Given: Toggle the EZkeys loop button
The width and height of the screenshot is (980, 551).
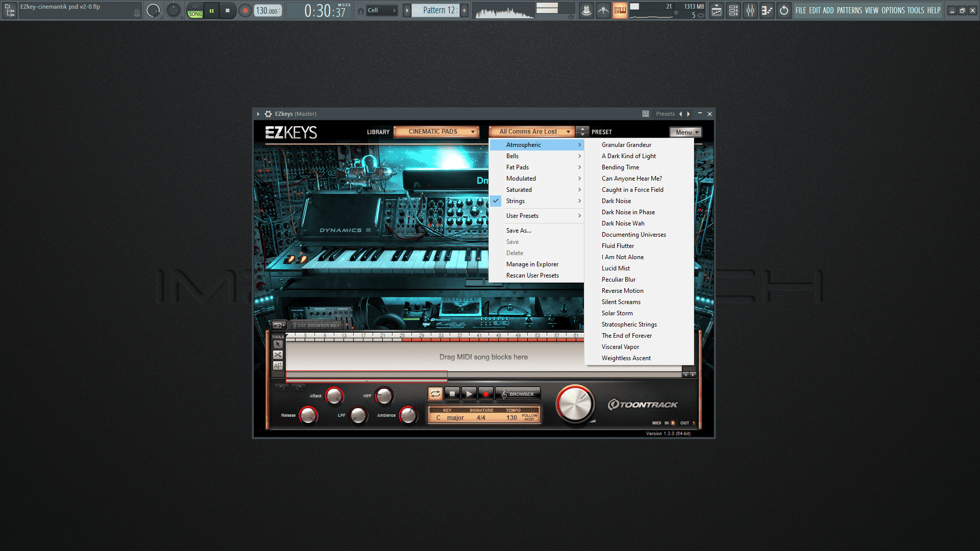Looking at the screenshot, I should point(435,394).
